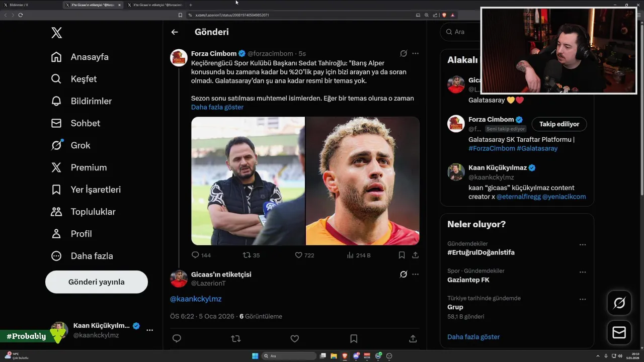The image size is (644, 362).
Task: Repost the Forza Cimbom post (35)
Action: coord(251,255)
